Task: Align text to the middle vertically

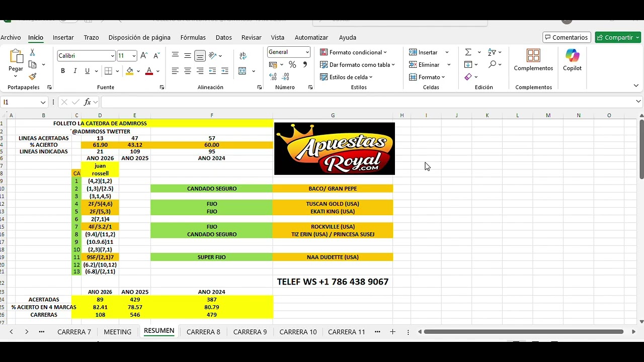Action: [x=188, y=55]
